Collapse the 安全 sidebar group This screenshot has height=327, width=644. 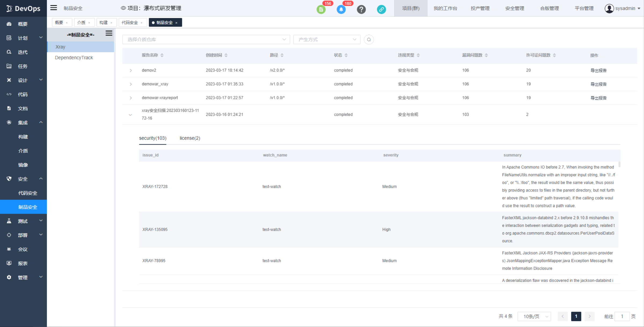[41, 179]
